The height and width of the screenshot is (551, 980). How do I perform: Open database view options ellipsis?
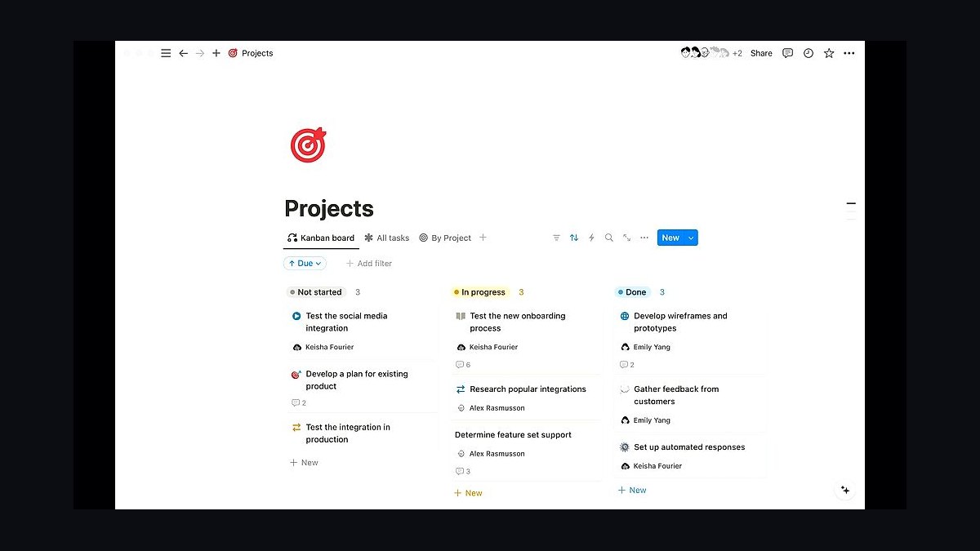644,238
